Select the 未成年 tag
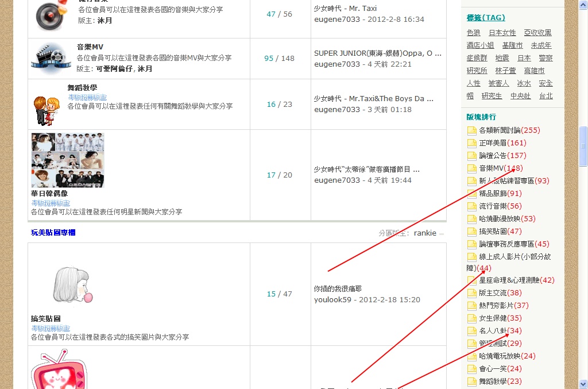Image resolution: width=588 pixels, height=389 pixels. pos(541,45)
